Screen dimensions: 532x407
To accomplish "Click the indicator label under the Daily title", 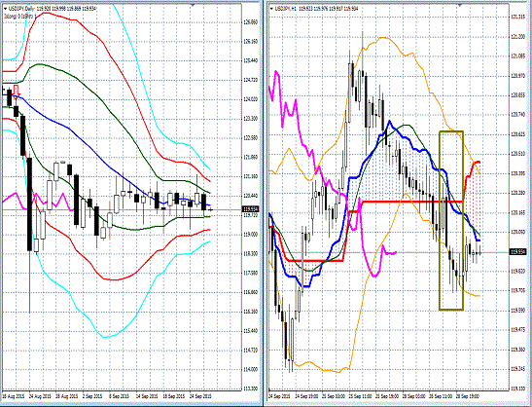I will pos(19,16).
